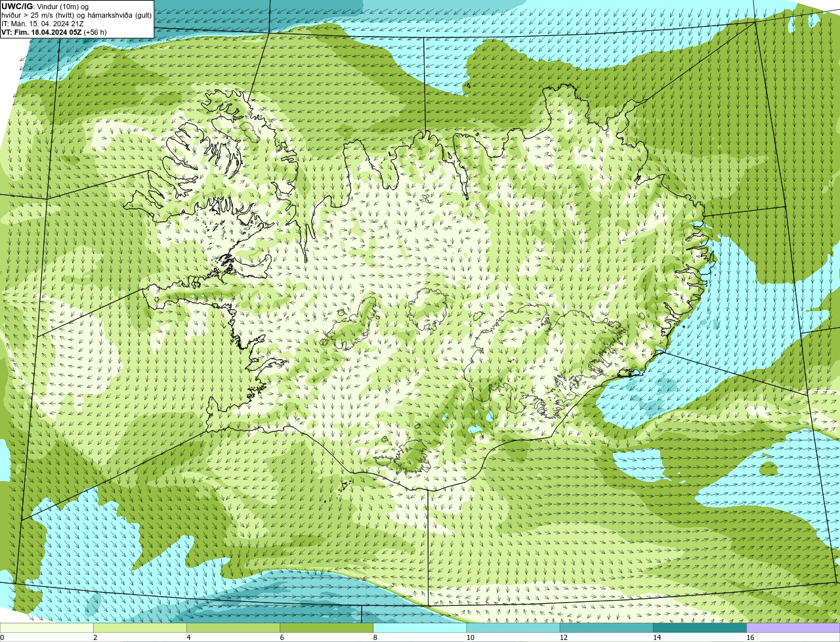
Task: Click the 6–8 m/s olive green legend swatch
Action: click(x=327, y=628)
